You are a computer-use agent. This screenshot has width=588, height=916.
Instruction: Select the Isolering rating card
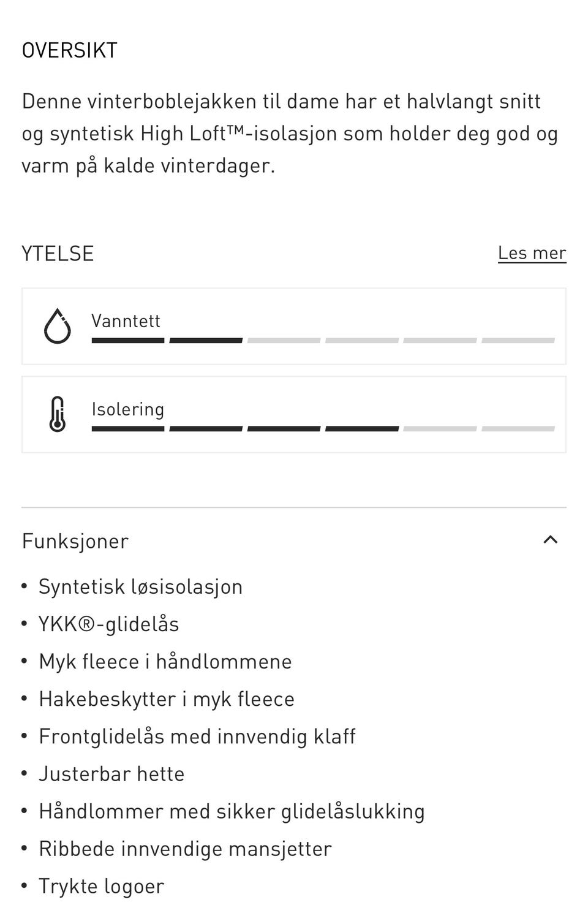pos(294,415)
